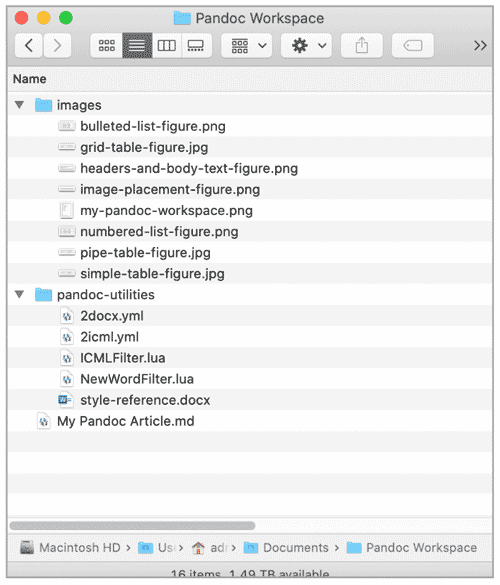Switch to column view
This screenshot has height=585, width=500.
point(167,46)
